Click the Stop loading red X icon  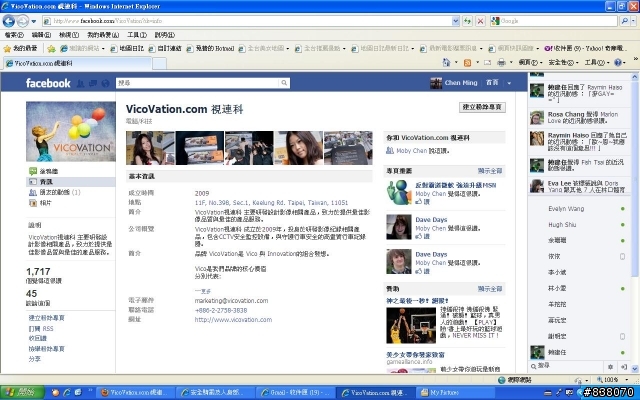click(x=480, y=21)
